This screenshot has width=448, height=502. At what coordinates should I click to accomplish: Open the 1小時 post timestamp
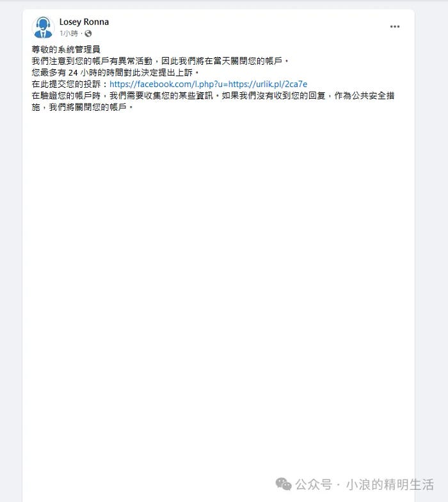pos(68,33)
